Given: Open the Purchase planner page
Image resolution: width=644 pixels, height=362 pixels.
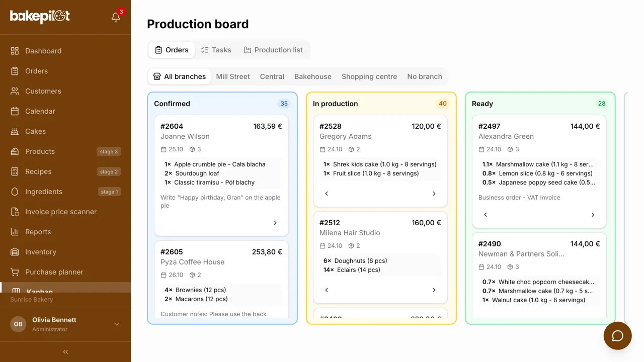Looking at the screenshot, I should [65, 272].
